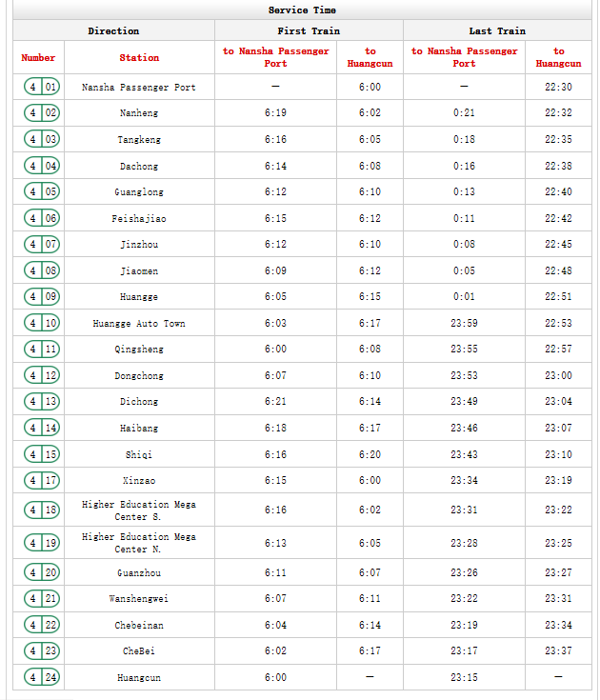
Task: Select the 4-20 station number badge
Action: 42,572
